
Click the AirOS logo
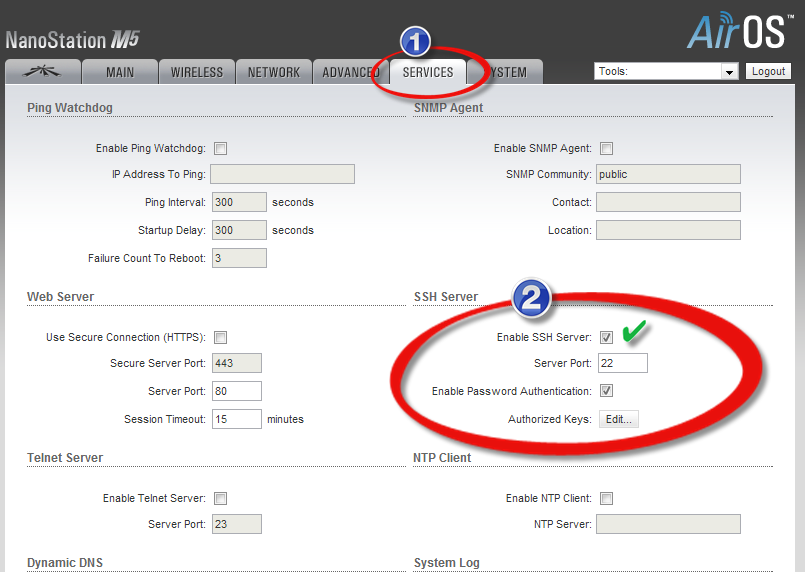(x=739, y=31)
